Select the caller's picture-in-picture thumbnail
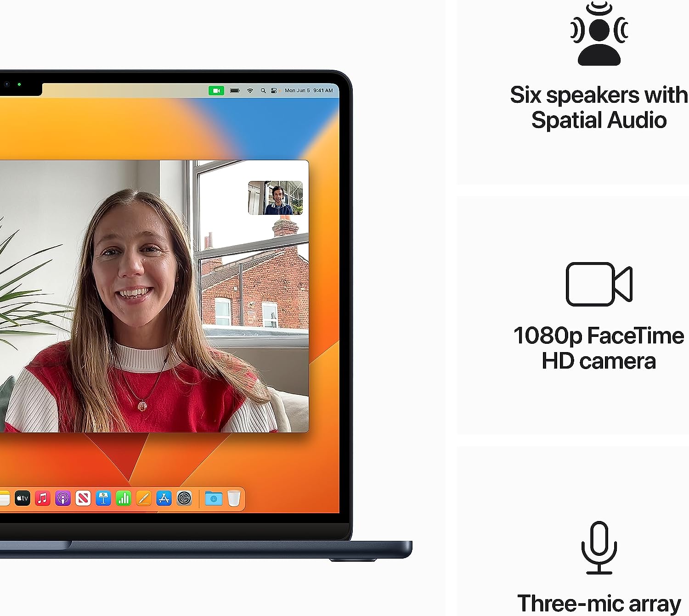Screen dimensions: 689x616 [x=276, y=198]
